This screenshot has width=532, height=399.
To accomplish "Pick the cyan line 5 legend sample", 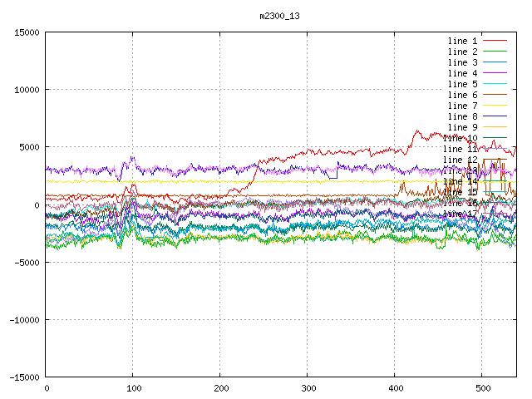I will tap(495, 84).
